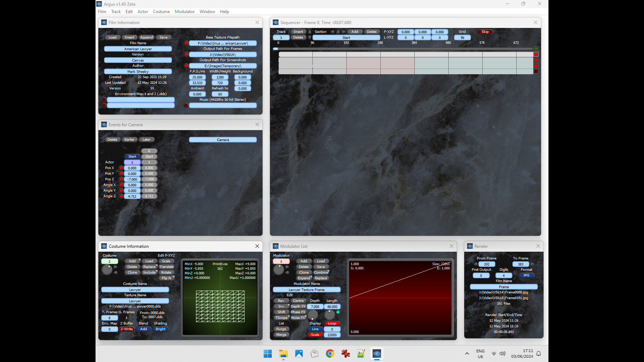Image resolution: width=644 pixels, height=362 pixels.
Task: Toggle Z-Write buffer in Costume Information
Action: click(126, 329)
